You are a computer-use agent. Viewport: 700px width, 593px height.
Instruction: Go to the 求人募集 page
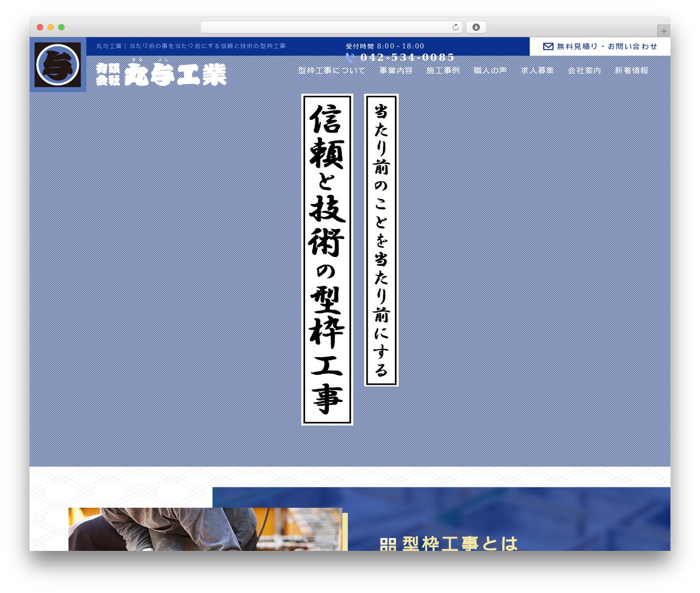click(537, 71)
